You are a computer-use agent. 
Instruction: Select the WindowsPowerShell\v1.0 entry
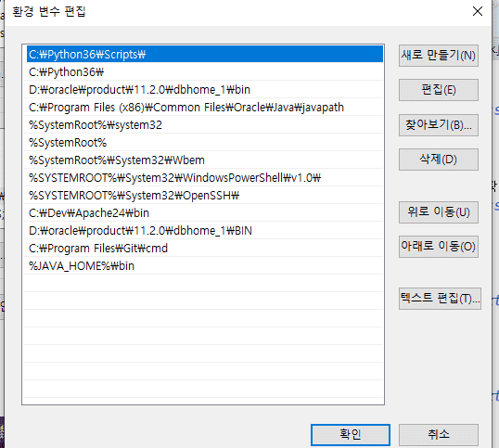tap(205, 177)
